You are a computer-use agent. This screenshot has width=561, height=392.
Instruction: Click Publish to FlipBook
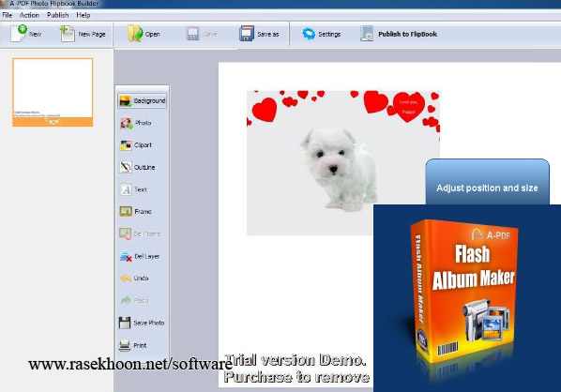coord(399,34)
